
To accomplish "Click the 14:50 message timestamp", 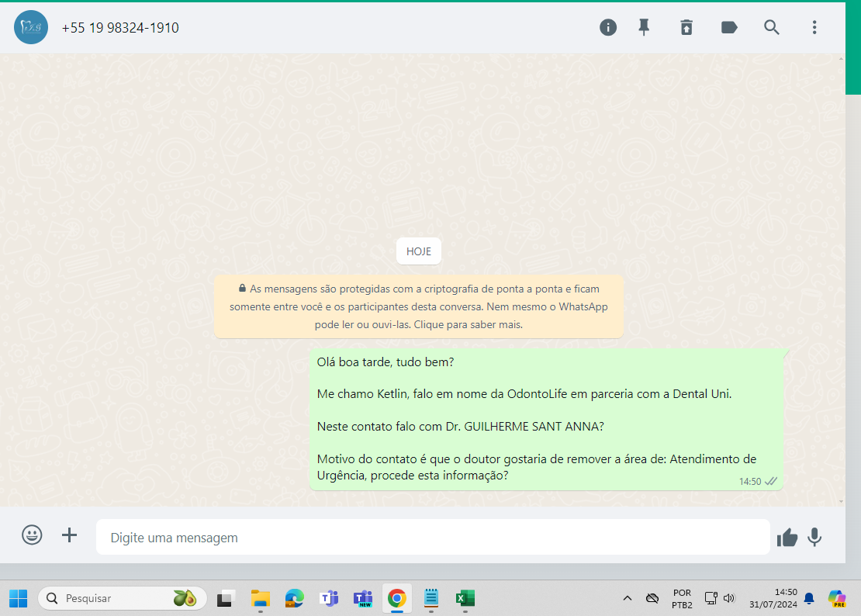I will (x=750, y=482).
